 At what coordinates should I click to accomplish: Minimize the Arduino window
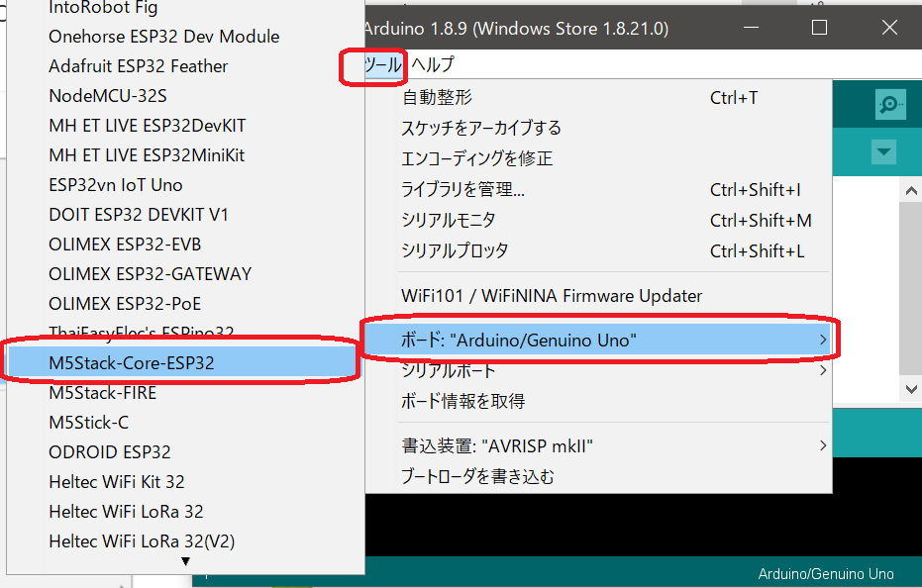pyautogui.click(x=751, y=28)
